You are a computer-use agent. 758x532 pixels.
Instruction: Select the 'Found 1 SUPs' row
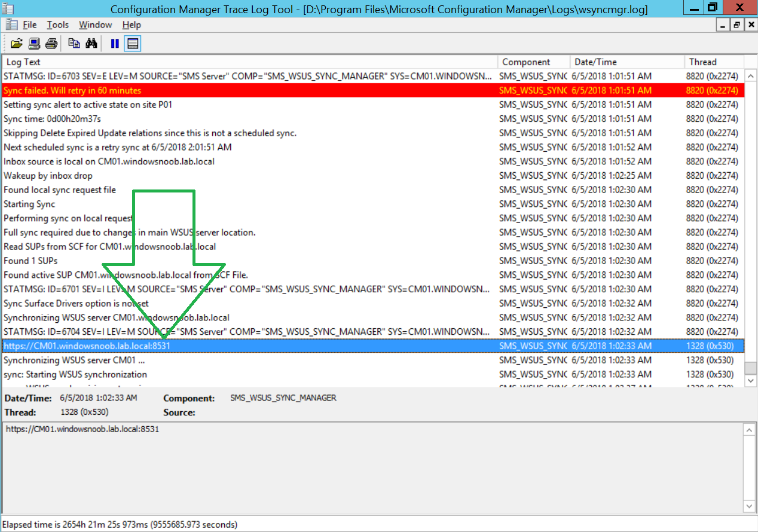tap(373, 261)
